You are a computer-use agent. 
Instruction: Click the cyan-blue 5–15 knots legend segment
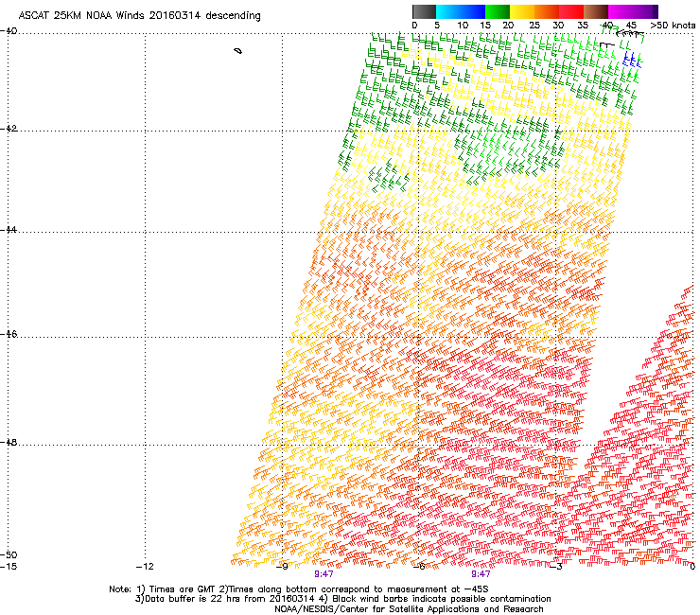(461, 11)
